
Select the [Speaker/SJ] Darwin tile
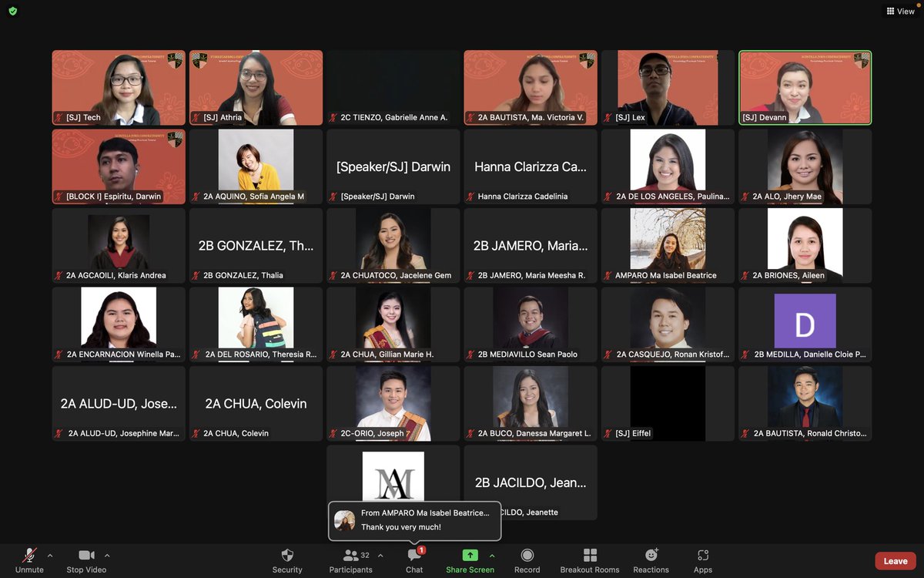[393, 166]
